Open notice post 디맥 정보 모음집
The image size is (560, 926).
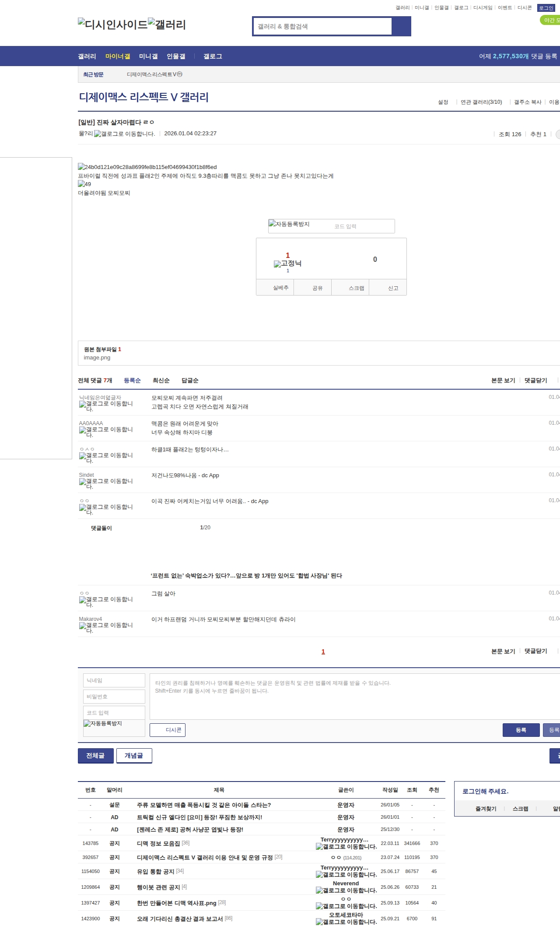pyautogui.click(x=158, y=843)
